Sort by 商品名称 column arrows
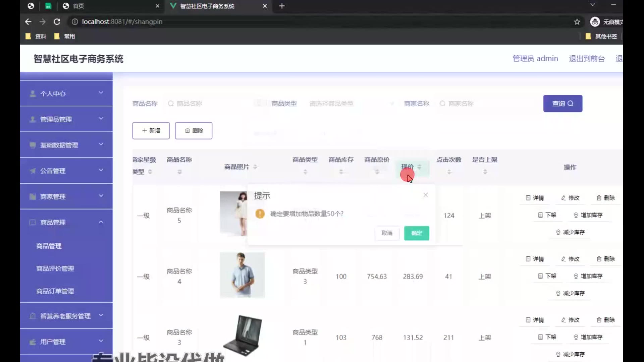The height and width of the screenshot is (362, 644). point(179,172)
